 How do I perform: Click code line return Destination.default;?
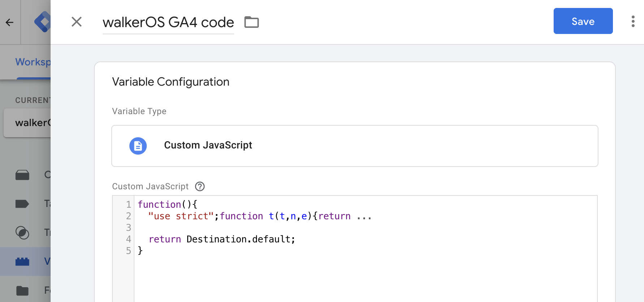[222, 239]
